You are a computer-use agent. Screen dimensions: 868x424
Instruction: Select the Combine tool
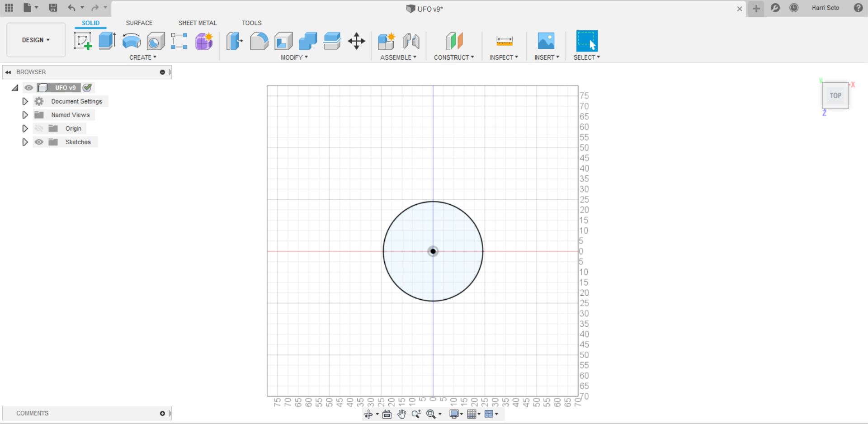308,41
